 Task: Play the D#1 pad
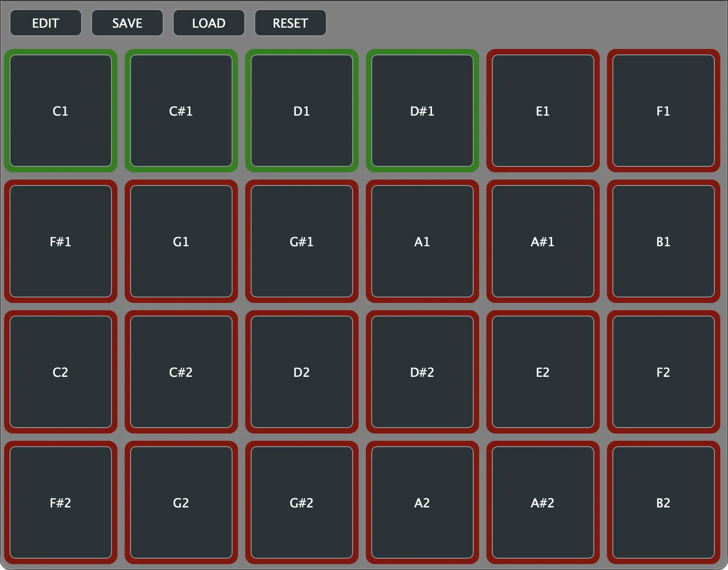[x=422, y=110]
